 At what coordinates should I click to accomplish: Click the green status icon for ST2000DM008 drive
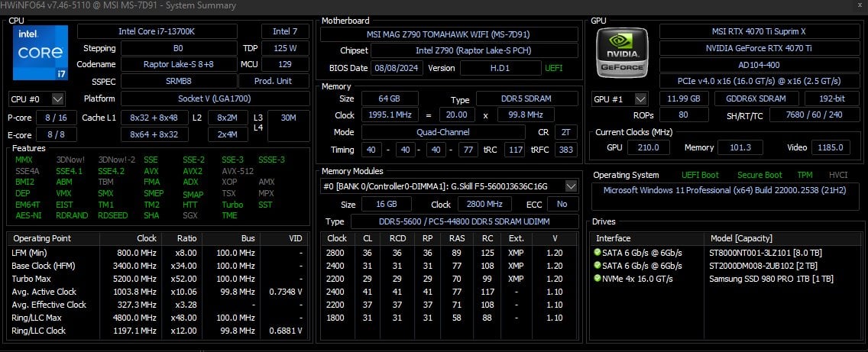(x=597, y=265)
